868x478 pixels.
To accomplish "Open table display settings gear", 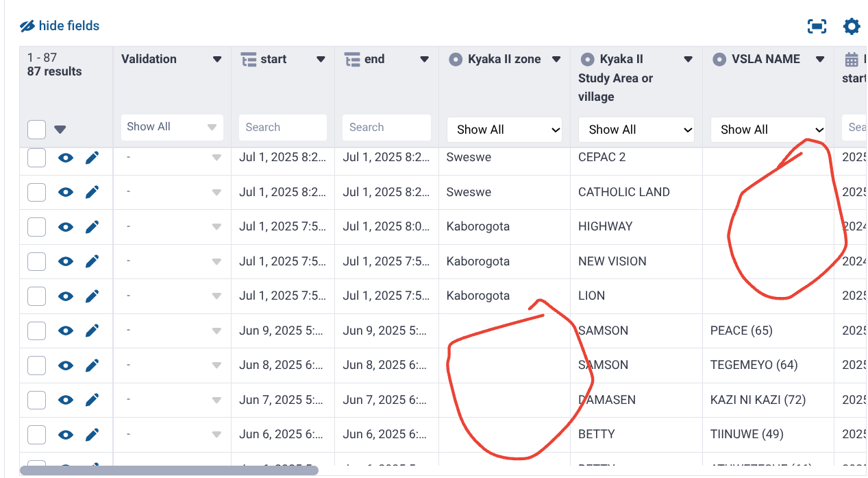I will (851, 27).
